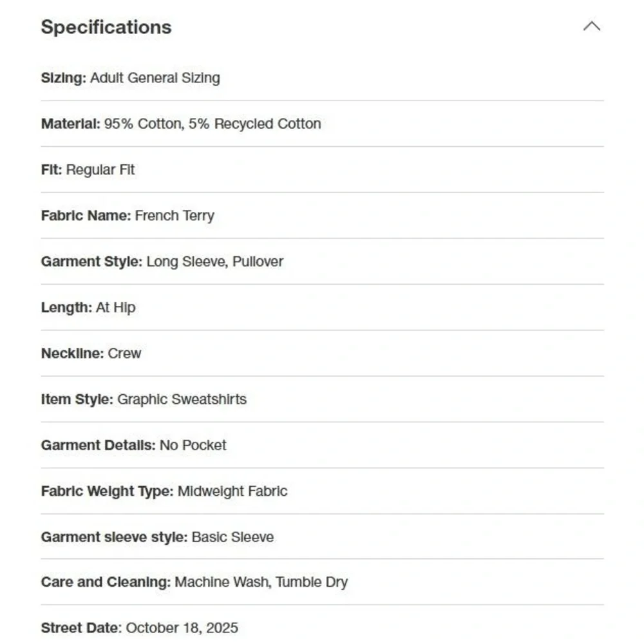The height and width of the screenshot is (644, 644).
Task: Select Garment sleeve style Basic Sleeve
Action: click(157, 537)
